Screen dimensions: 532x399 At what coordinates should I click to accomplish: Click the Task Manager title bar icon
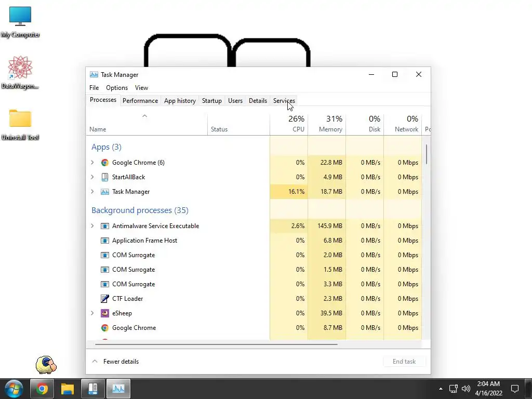point(94,75)
